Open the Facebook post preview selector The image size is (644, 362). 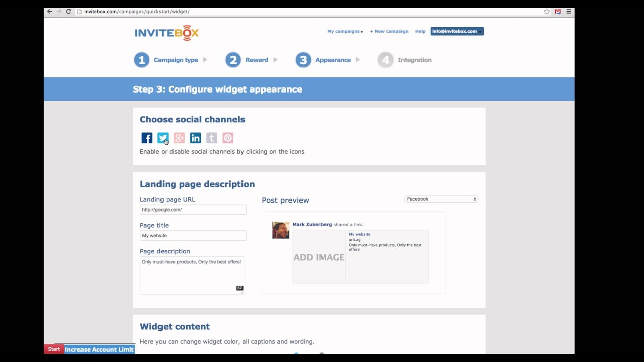(441, 199)
